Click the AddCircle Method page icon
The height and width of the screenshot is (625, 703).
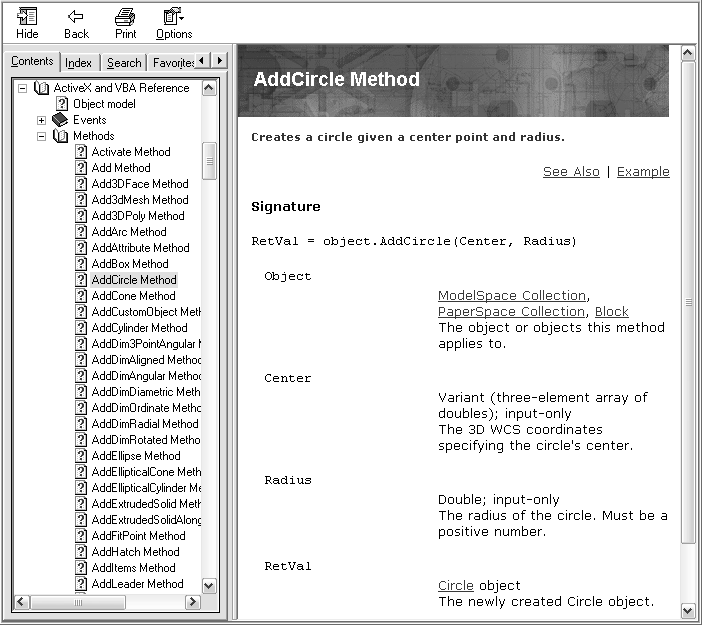(81, 280)
